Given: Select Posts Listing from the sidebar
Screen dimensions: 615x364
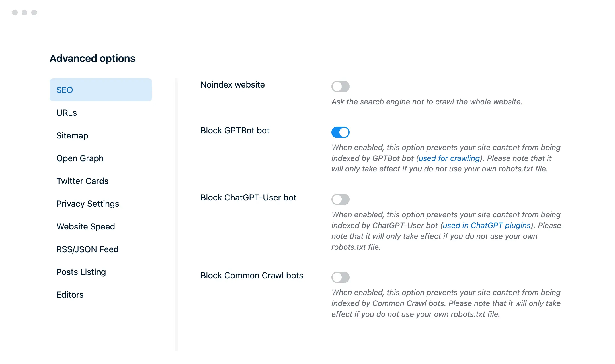Looking at the screenshot, I should 81,272.
